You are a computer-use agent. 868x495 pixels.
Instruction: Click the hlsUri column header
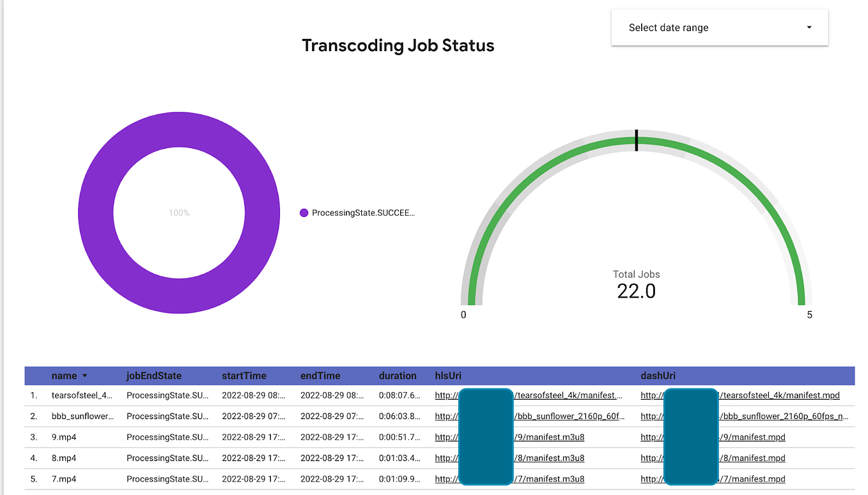(x=448, y=376)
